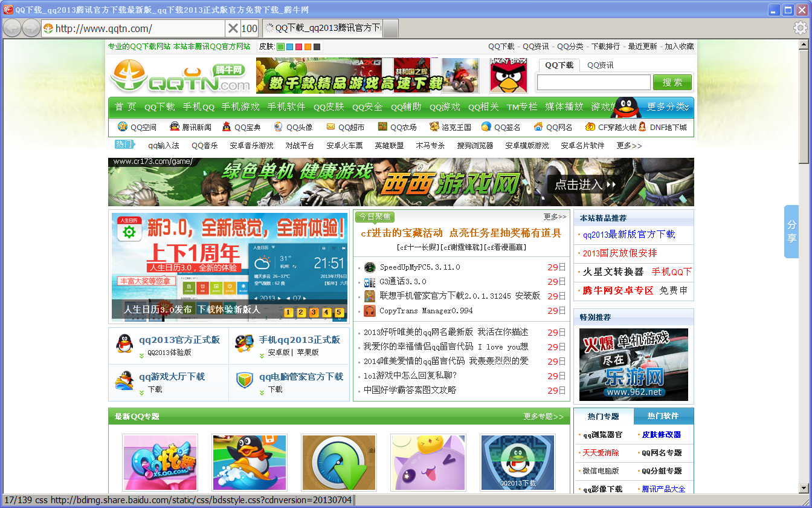Stop page loading with the X button
The width and height of the screenshot is (812, 508).
(233, 28)
